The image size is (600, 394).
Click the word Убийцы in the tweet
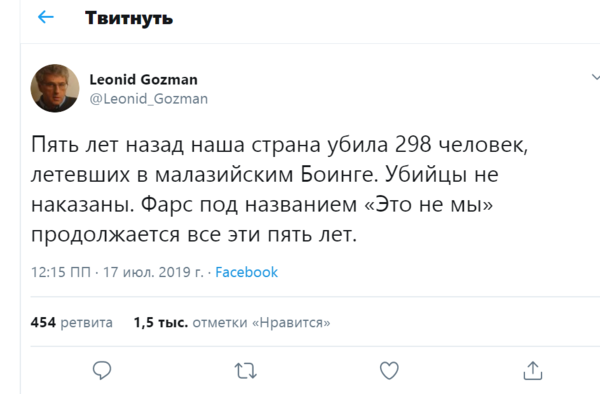426,174
